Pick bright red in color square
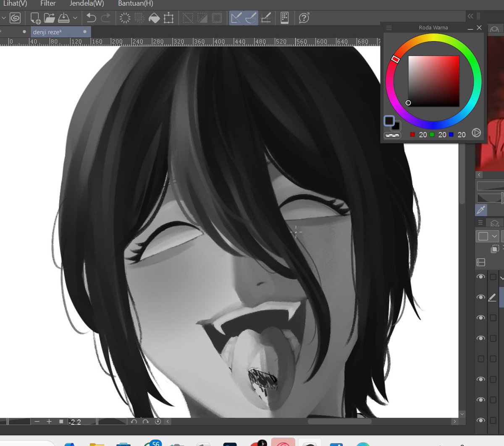This screenshot has height=446, width=504. tap(457, 57)
